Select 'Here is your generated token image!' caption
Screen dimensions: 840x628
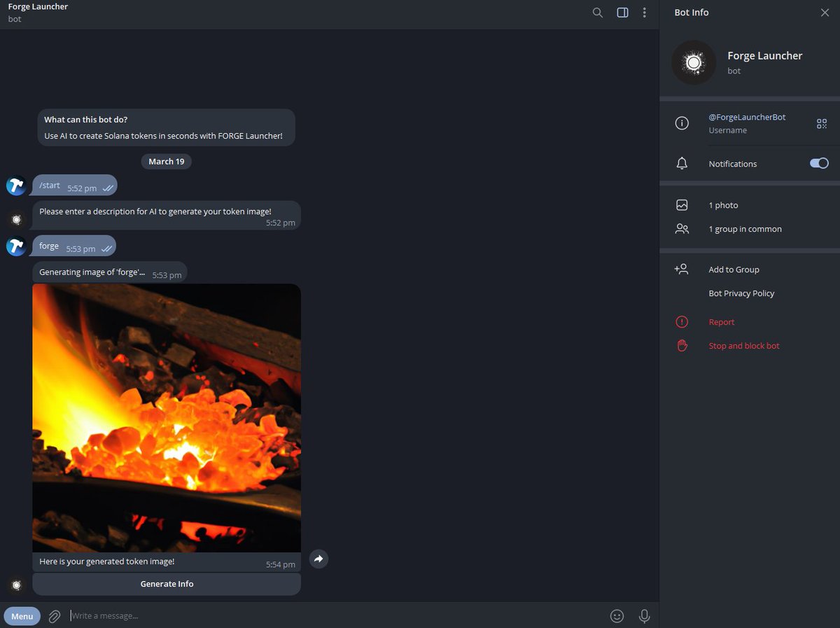point(107,561)
